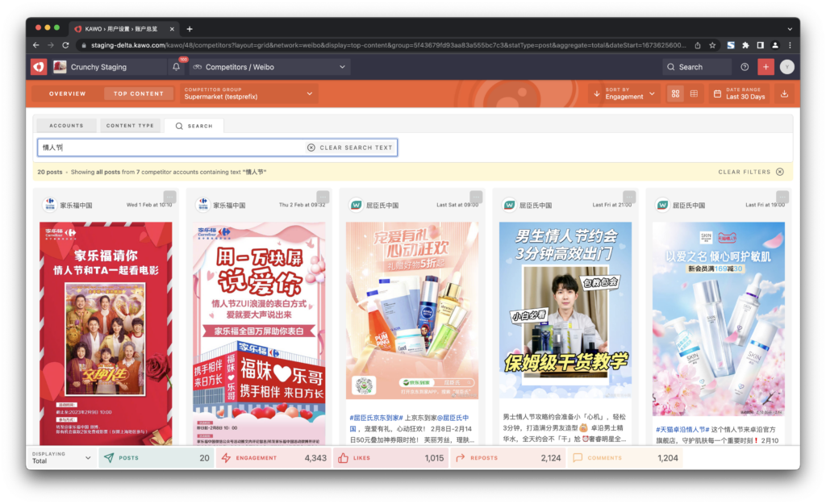Open the user avatar menu

(x=787, y=67)
